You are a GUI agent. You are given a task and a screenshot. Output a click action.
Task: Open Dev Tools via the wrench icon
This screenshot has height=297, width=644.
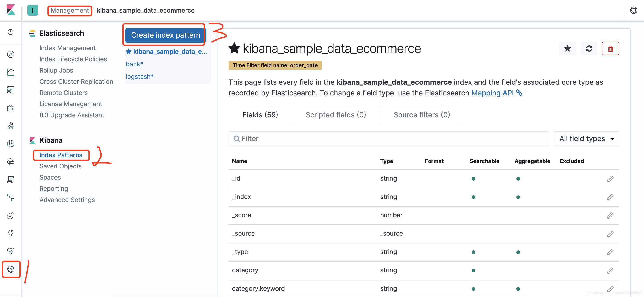click(x=11, y=233)
